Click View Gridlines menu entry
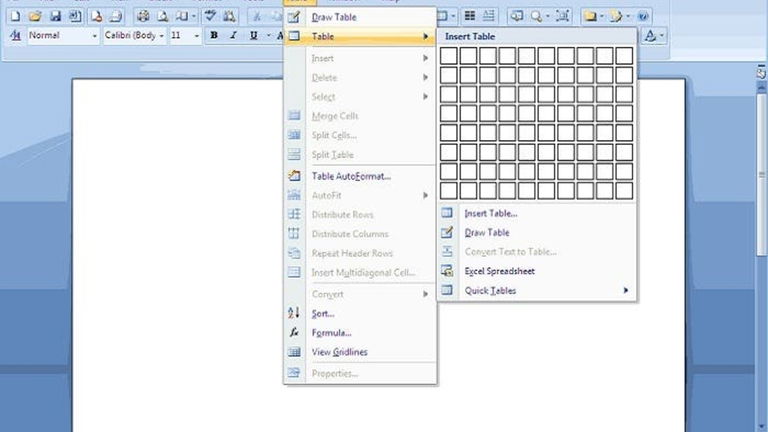 click(x=339, y=352)
